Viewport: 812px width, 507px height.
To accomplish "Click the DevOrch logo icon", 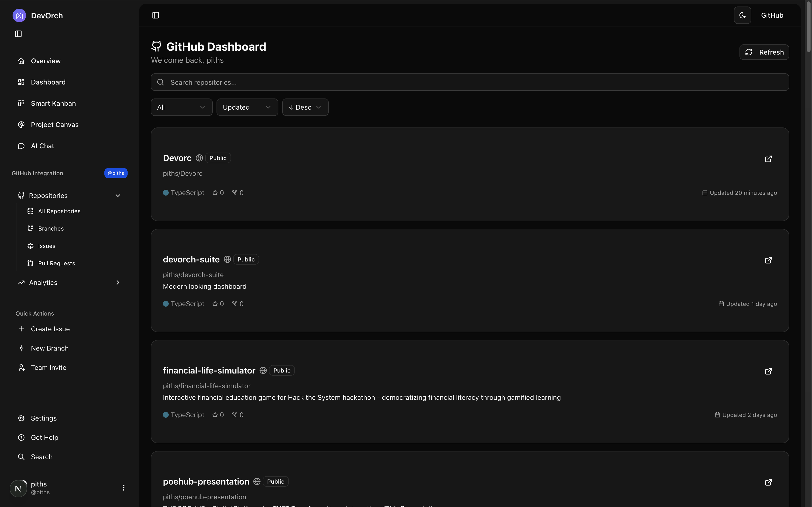I will [19, 16].
